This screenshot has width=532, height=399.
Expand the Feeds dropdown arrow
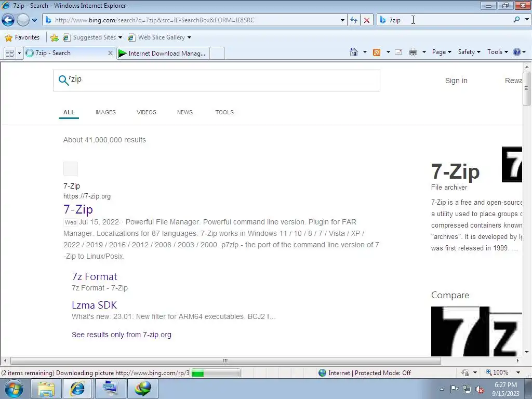(x=388, y=52)
